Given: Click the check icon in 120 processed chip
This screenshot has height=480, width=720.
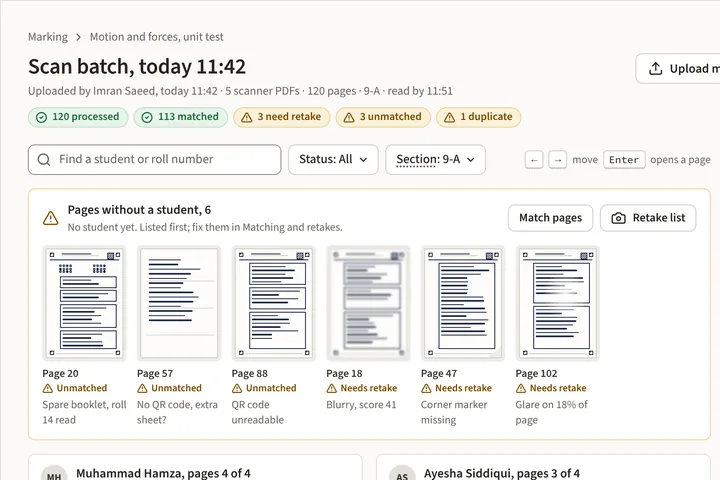Looking at the screenshot, I should coord(41,118).
